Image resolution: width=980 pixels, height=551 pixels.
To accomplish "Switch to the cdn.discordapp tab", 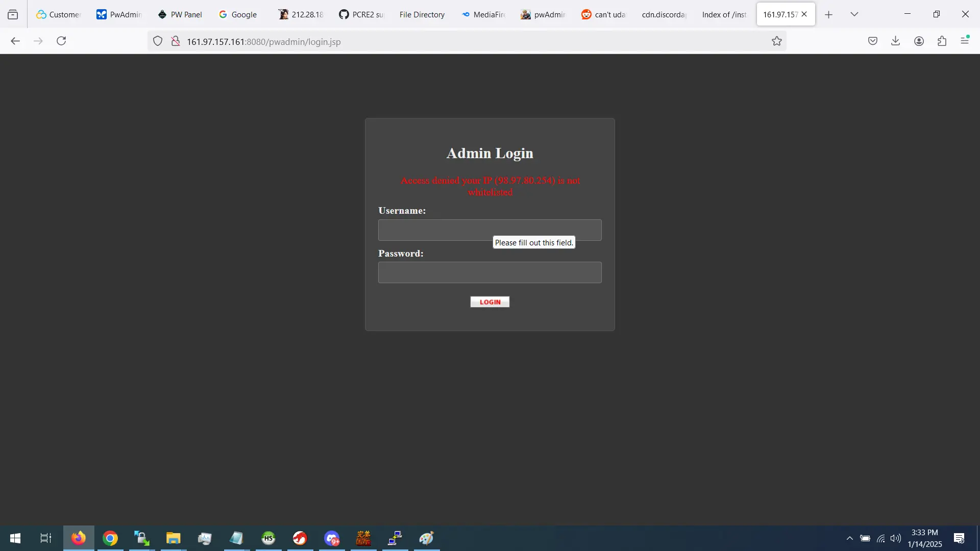I will tap(664, 14).
